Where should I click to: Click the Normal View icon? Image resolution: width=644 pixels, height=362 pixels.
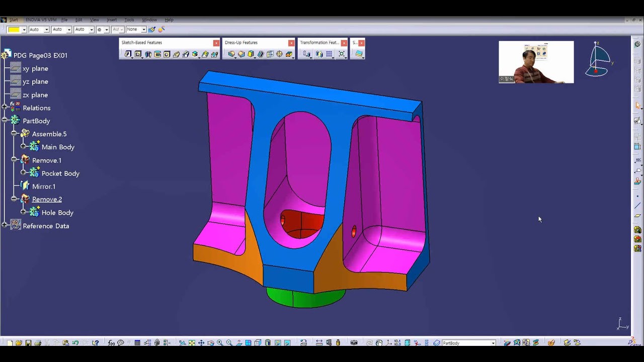coord(238,342)
